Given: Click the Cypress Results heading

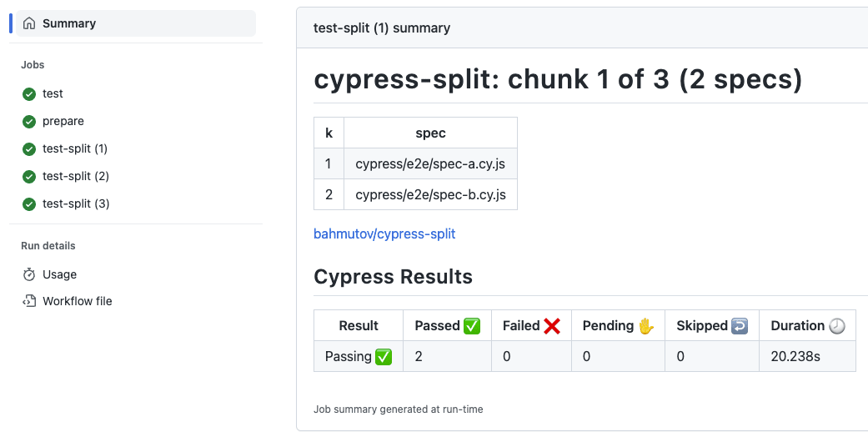Looking at the screenshot, I should point(393,276).
